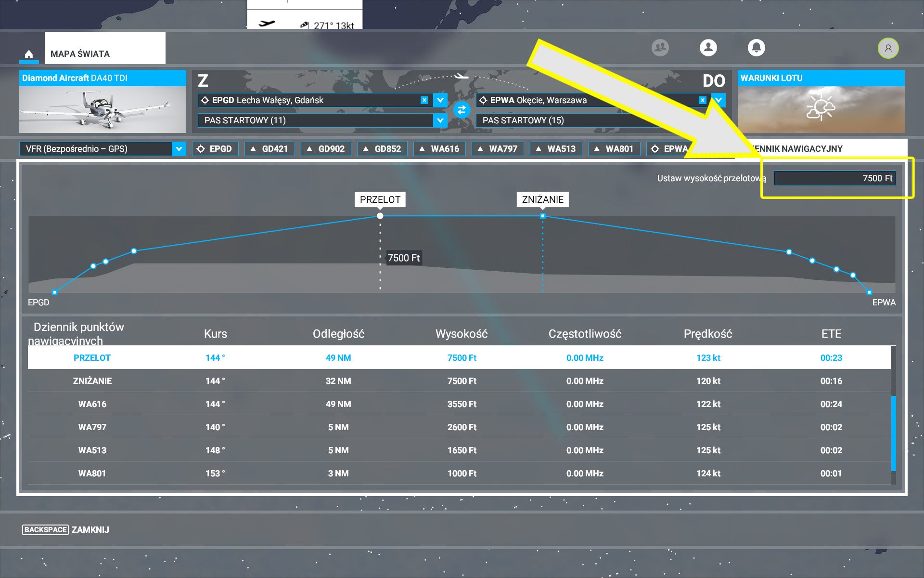Open the multiplayer group icon
Viewport: 924px width, 578px height.
point(660,48)
